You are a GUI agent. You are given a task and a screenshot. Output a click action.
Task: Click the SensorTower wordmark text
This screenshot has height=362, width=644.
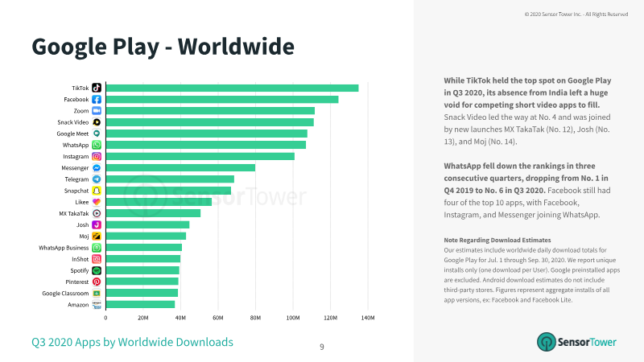click(x=588, y=343)
